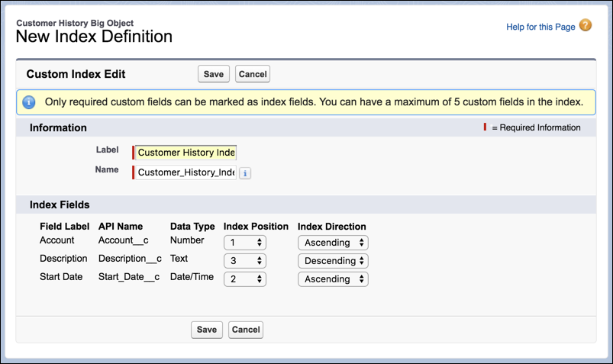Image resolution: width=613 pixels, height=364 pixels.
Task: Click the 'Information' section heading
Action: 58,128
